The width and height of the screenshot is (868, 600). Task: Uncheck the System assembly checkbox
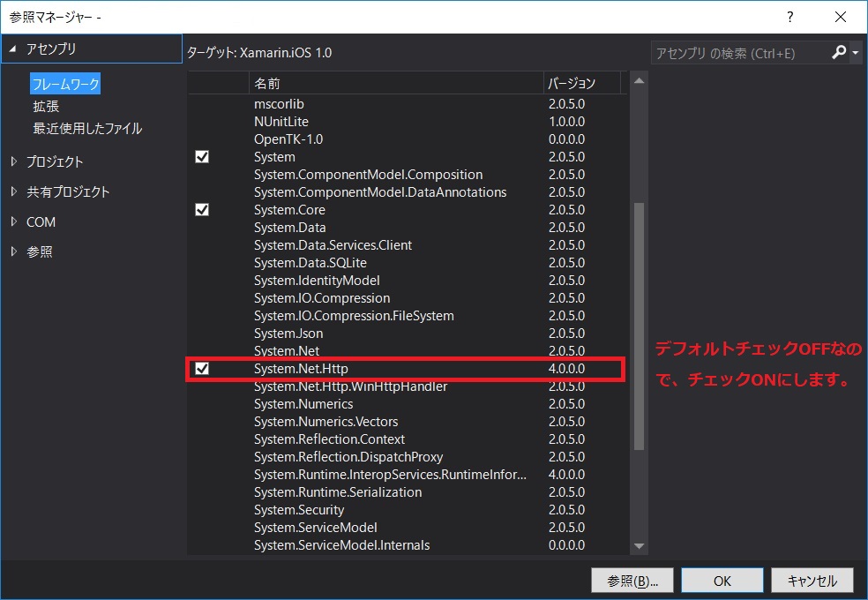coord(202,157)
